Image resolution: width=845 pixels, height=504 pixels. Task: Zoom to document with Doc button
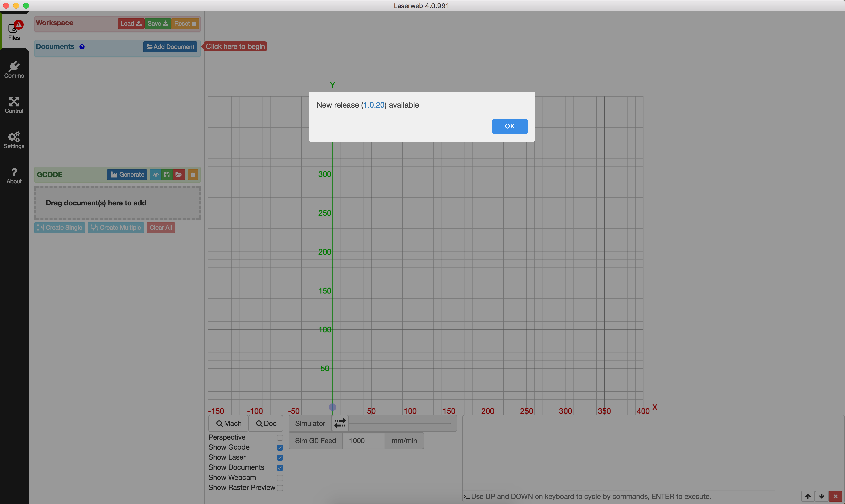[266, 423]
